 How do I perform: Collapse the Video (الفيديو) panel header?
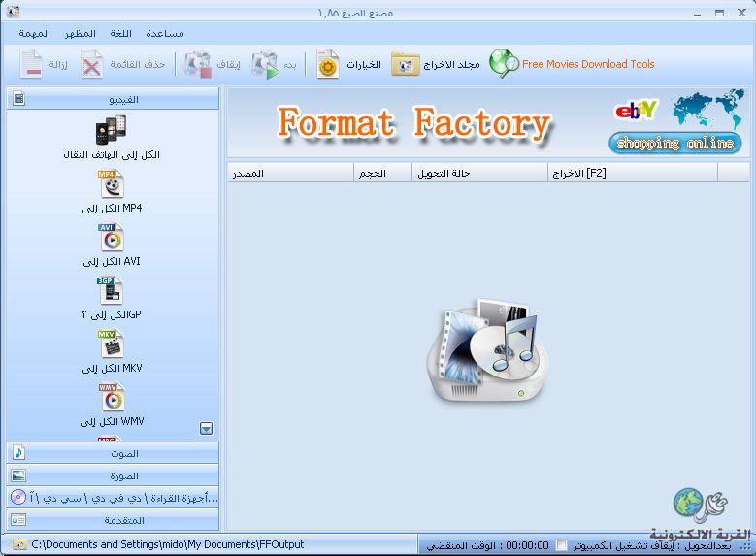pos(113,99)
